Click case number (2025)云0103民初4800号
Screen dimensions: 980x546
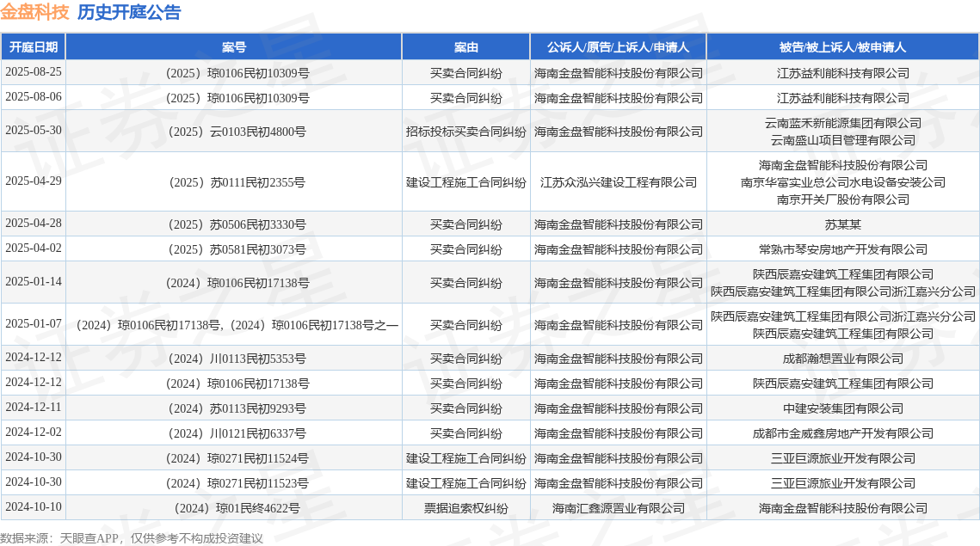point(237,132)
